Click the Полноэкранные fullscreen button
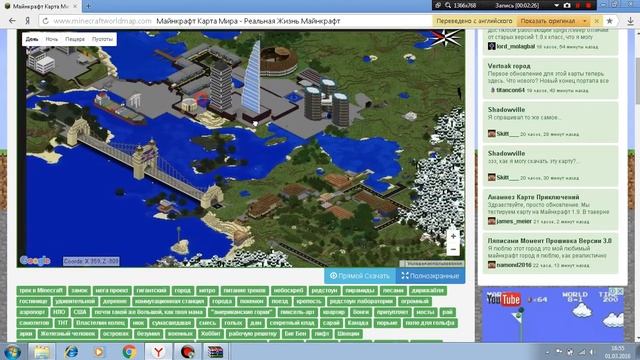 point(430,276)
